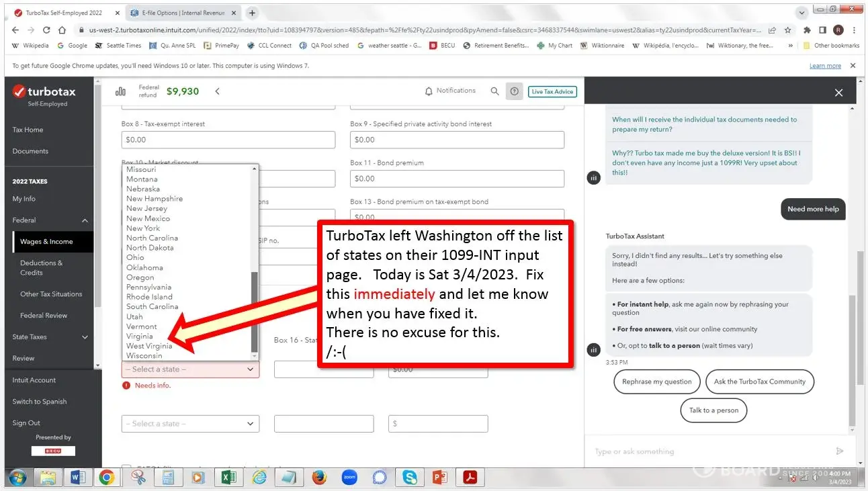Open Firefox from the taskbar
The width and height of the screenshot is (868, 491).
(319, 478)
